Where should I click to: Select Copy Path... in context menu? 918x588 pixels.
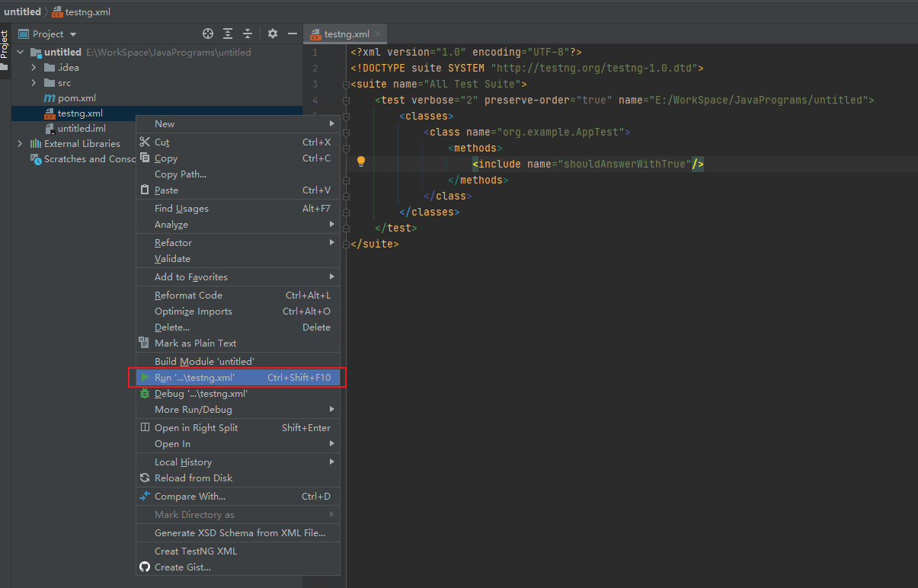pos(238,174)
